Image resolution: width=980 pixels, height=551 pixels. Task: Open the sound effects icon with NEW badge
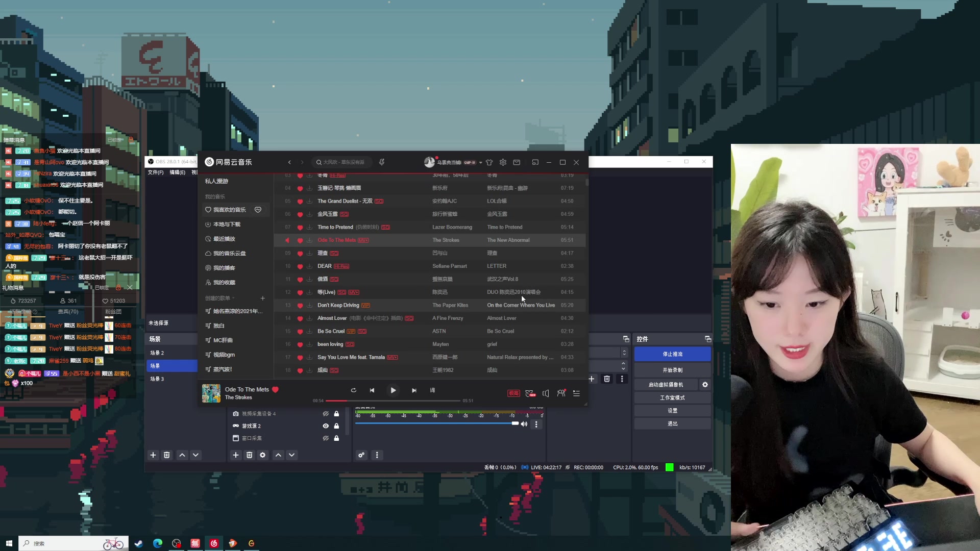pos(530,393)
